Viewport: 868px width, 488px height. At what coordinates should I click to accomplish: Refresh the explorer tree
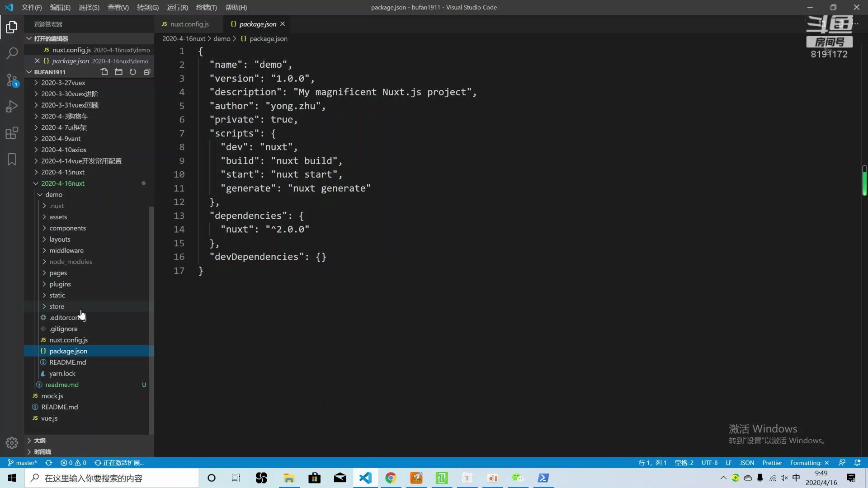pyautogui.click(x=133, y=72)
